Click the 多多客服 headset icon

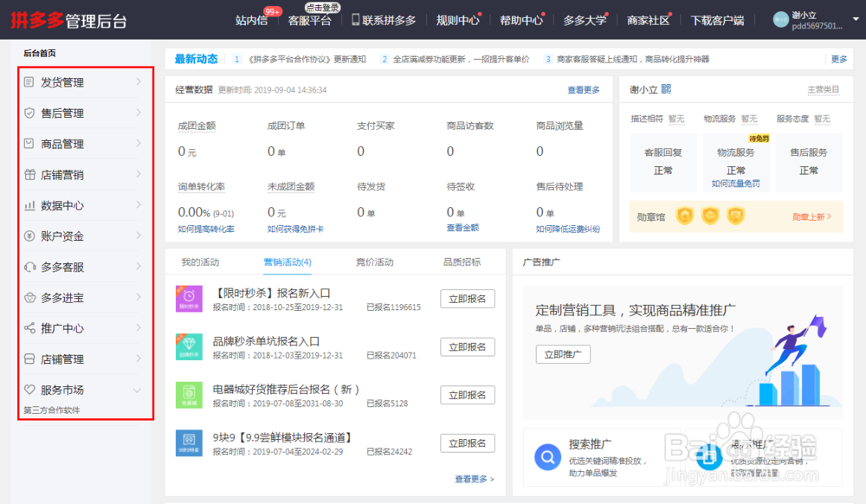pos(29,268)
